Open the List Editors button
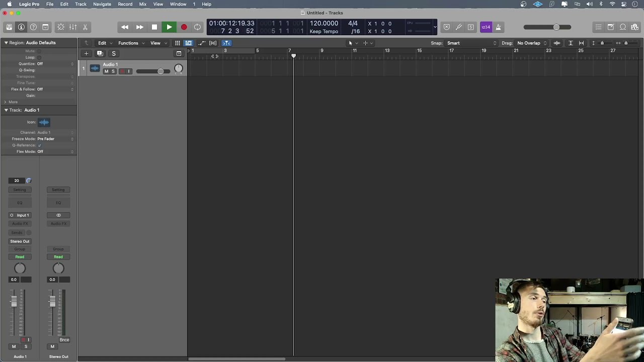This screenshot has width=644, height=362. (598, 27)
